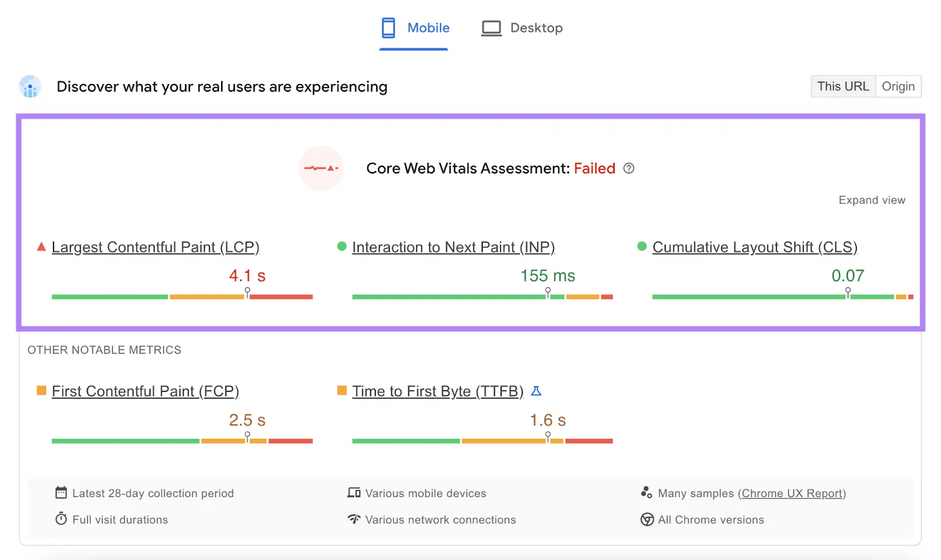941x560 pixels.
Task: Click the percentile marker on the FCP bar
Action: pos(247,434)
